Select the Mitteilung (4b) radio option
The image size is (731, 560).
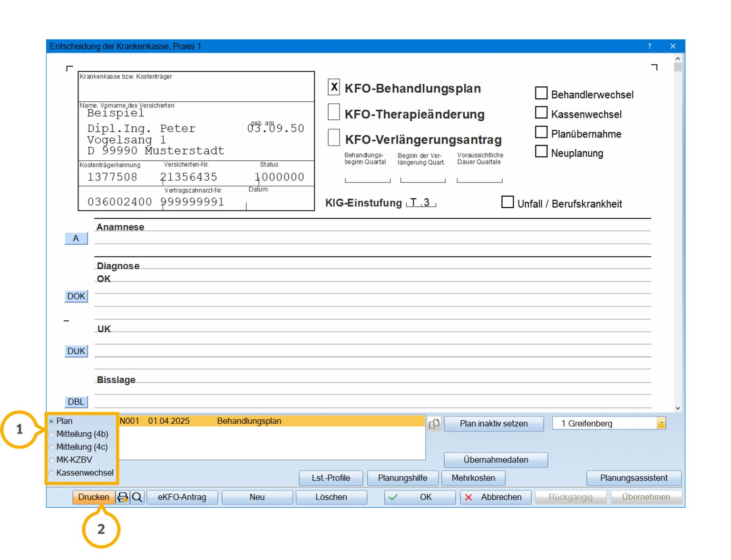(x=51, y=434)
